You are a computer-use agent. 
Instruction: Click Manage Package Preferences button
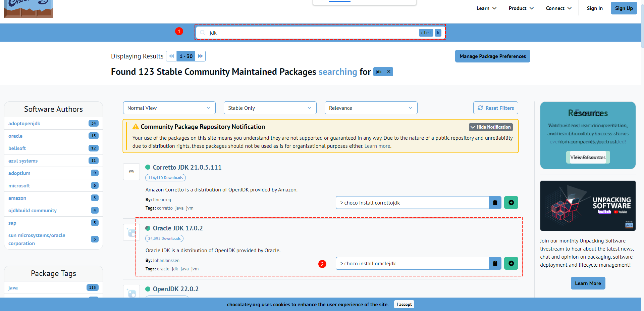(492, 56)
